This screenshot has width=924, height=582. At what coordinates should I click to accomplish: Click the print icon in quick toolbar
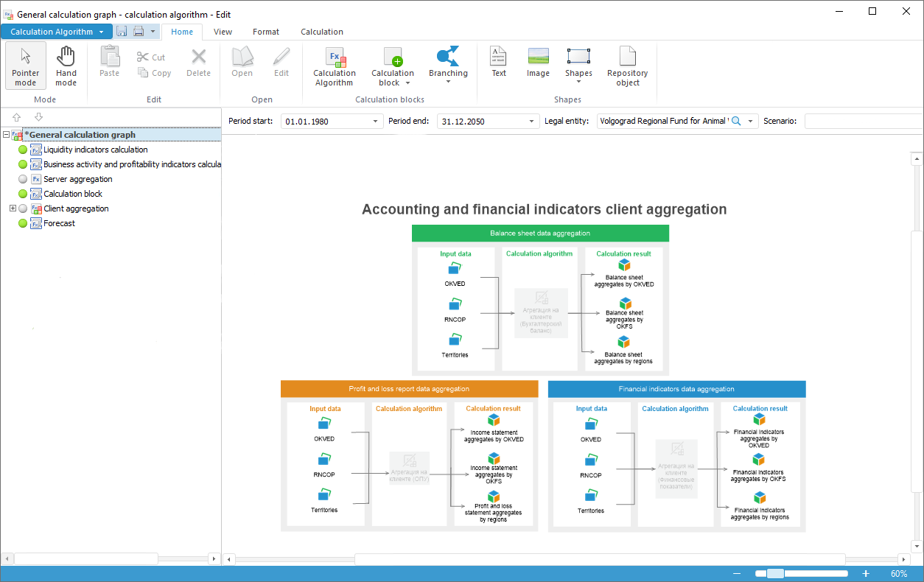[138, 31]
